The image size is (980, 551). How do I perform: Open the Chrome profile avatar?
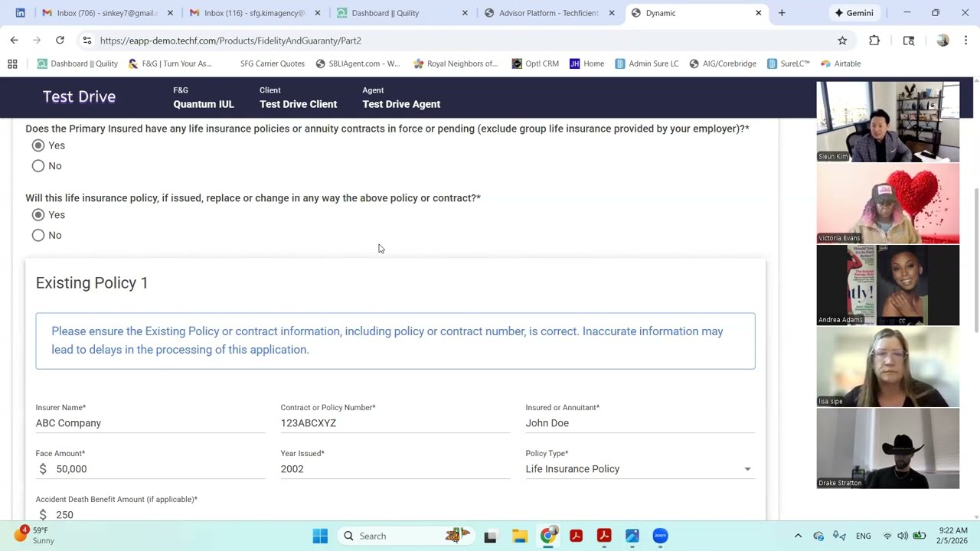(x=942, y=41)
